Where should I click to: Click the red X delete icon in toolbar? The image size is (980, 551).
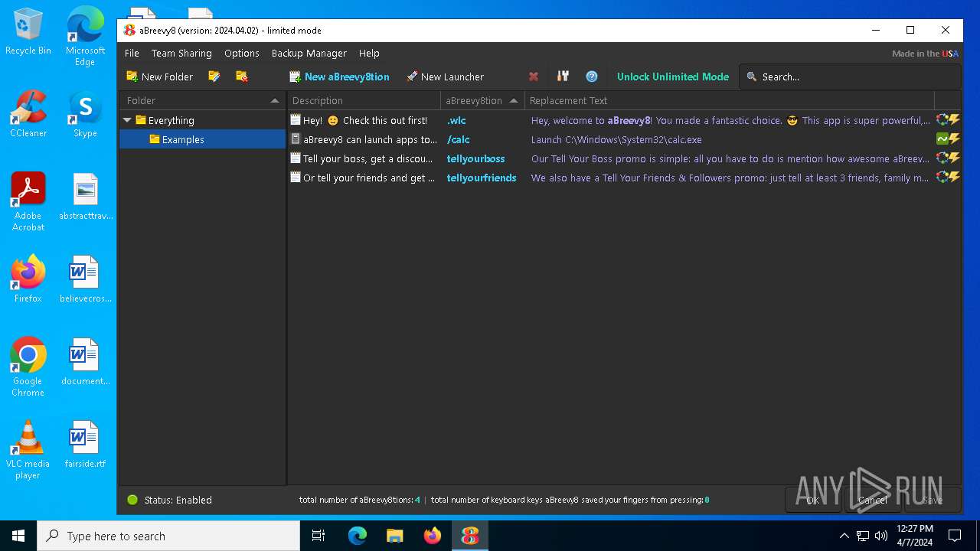pos(534,77)
